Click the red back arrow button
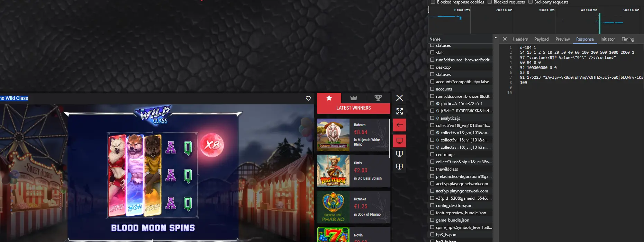Screen dimensions: 644x242 399,125
